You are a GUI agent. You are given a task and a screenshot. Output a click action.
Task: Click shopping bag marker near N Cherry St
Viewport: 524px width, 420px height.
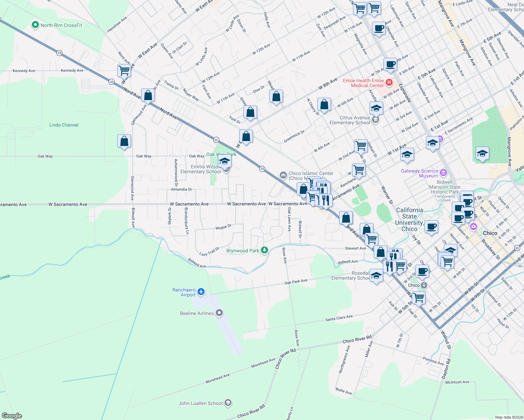coord(324,105)
